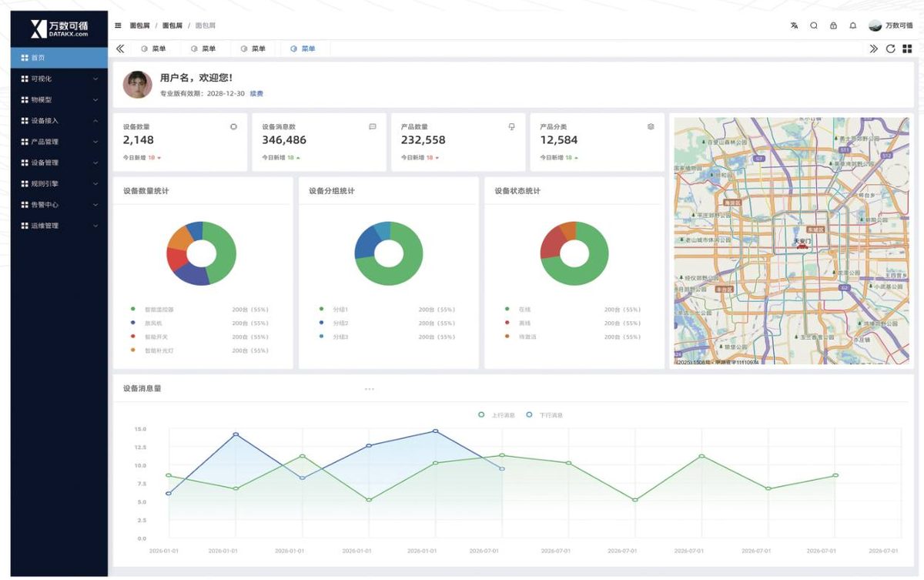Toggle the 下行消息 legend series

point(544,415)
